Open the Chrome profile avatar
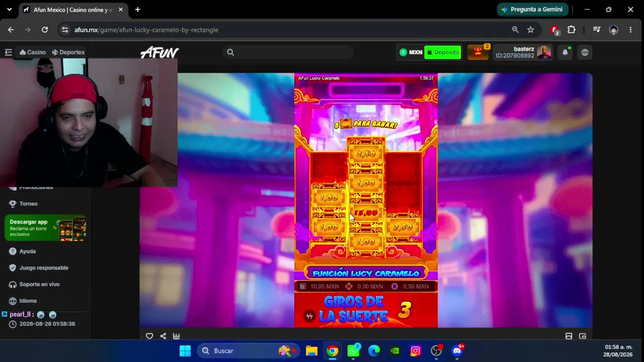 click(x=613, y=30)
